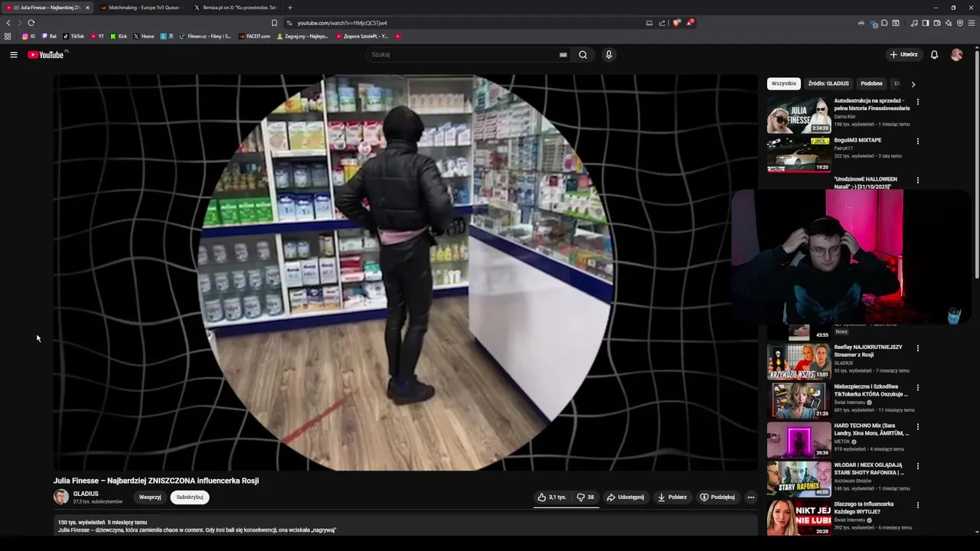The width and height of the screenshot is (980, 551).
Task: Close the Julia Finesse browser tab
Action: point(87,8)
